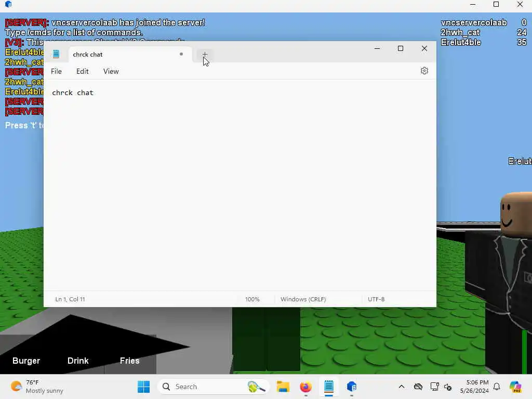532x399 pixels.
Task: Click the game window icon in title bar
Action: [8, 4]
